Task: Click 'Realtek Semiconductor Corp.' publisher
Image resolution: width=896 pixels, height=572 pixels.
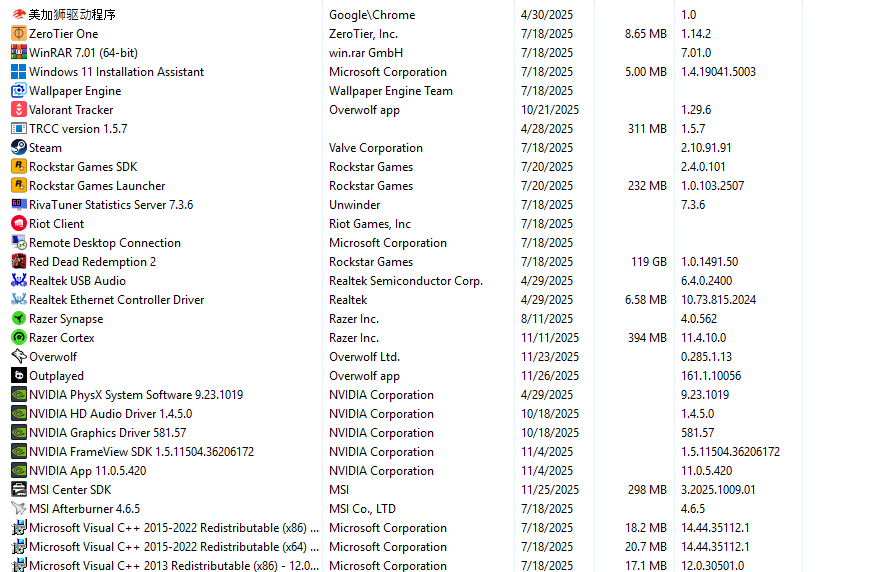Action: coord(406,281)
